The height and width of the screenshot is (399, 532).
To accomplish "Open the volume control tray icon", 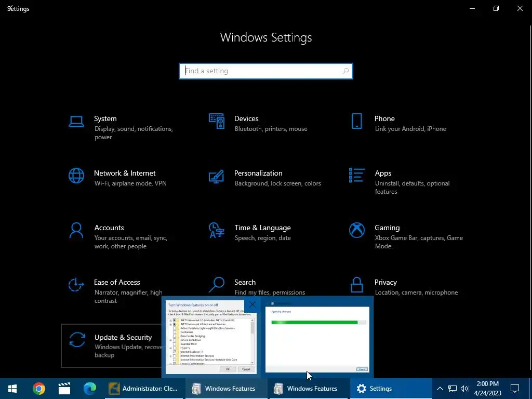I will click(464, 389).
